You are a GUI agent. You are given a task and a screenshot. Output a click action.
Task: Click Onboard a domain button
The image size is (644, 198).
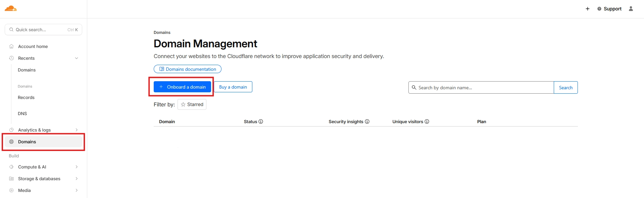click(182, 87)
